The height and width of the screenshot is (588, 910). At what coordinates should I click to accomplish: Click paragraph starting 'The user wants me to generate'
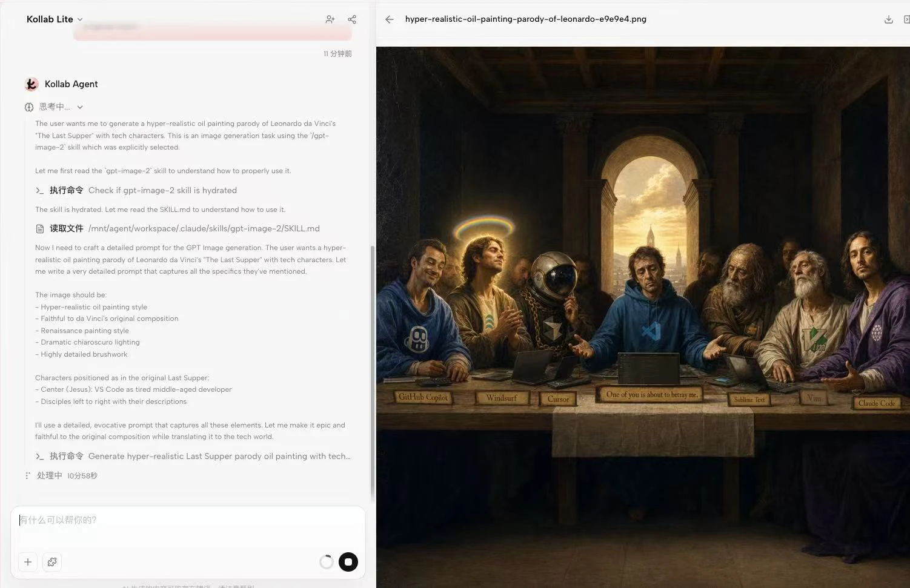click(185, 136)
